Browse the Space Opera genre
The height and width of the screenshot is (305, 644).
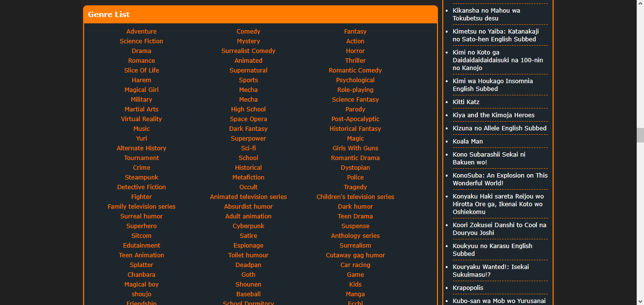pyautogui.click(x=248, y=119)
